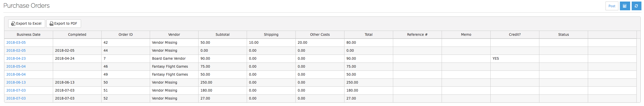644x106 pixels.
Task: Click the calculator icon button
Action: point(625,6)
